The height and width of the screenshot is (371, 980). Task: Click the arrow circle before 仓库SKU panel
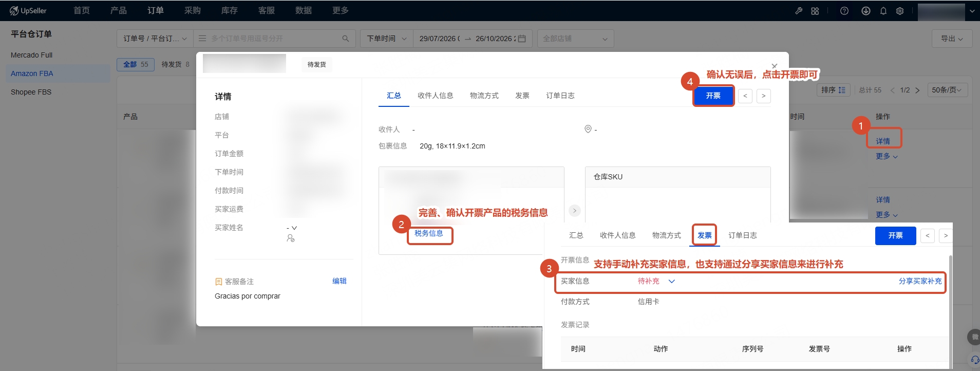coord(575,211)
